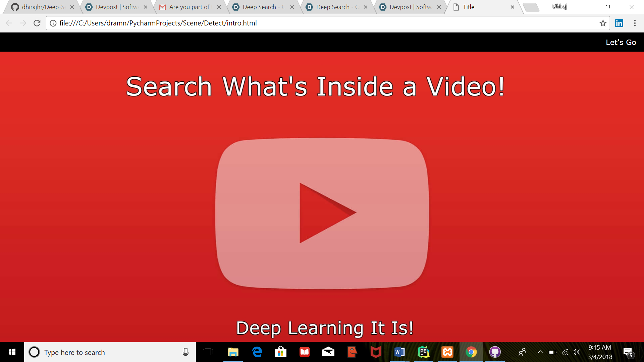
Task: Open Chrome's three-dot menu
Action: coord(635,23)
